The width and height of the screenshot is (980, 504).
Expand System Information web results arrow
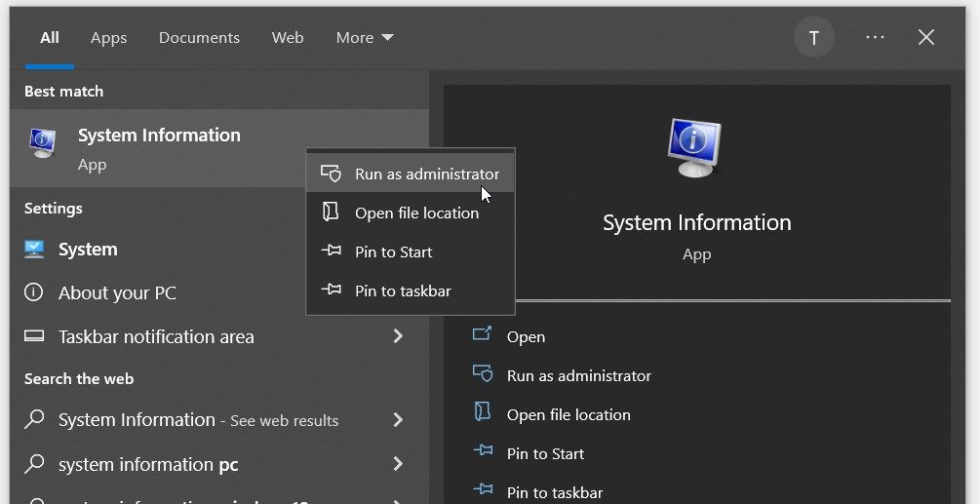click(x=398, y=420)
